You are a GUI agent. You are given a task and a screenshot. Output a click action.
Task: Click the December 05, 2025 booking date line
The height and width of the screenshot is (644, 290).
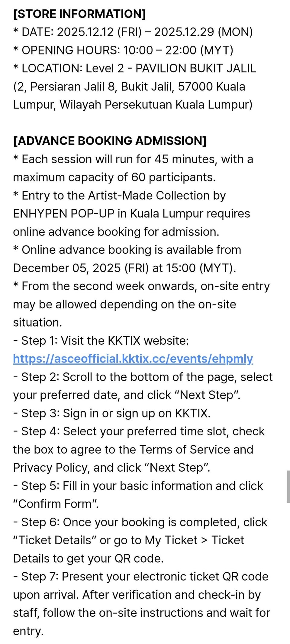coord(124,268)
